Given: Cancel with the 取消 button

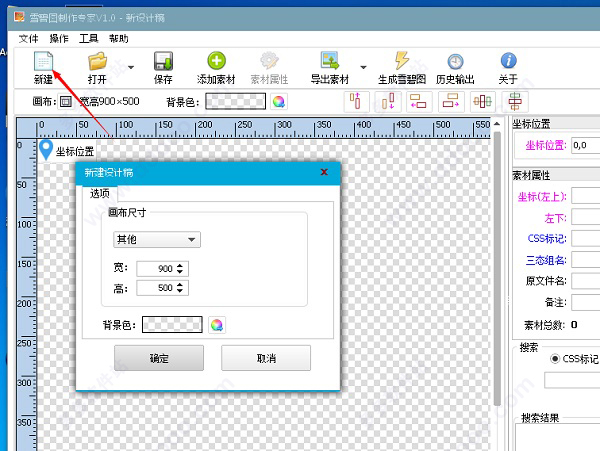Looking at the screenshot, I should [x=266, y=358].
